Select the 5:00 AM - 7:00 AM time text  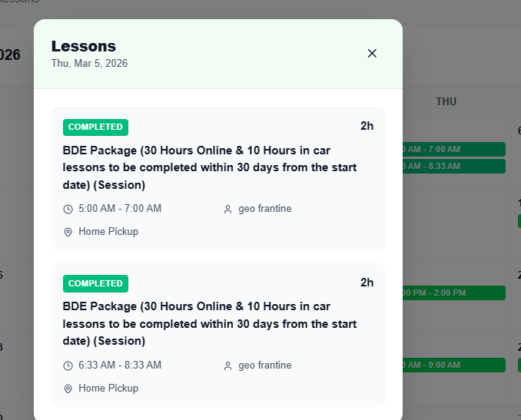click(120, 209)
